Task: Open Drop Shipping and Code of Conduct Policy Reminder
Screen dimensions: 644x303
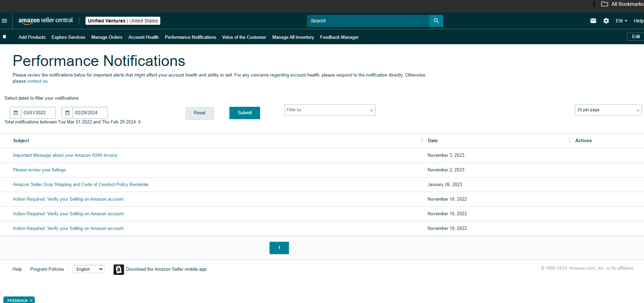Action: [81, 185]
